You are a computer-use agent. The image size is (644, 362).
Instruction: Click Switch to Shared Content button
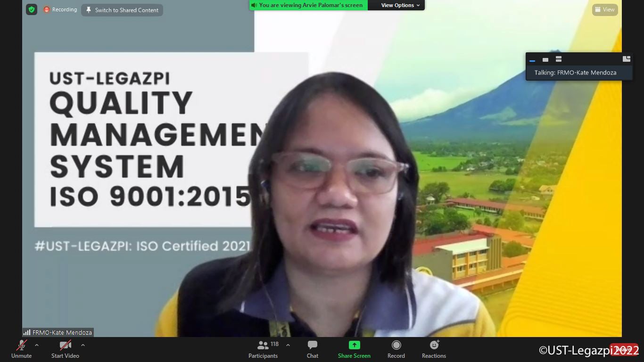122,10
